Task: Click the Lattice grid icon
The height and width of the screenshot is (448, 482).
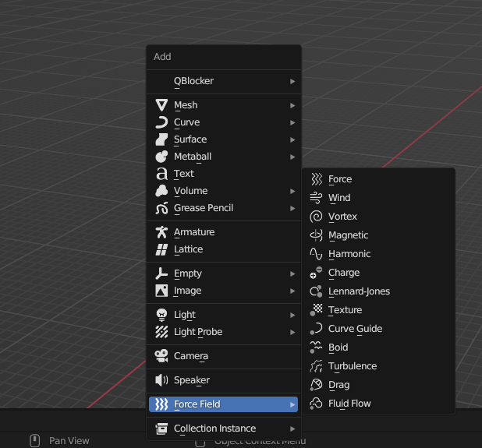Action: (161, 249)
